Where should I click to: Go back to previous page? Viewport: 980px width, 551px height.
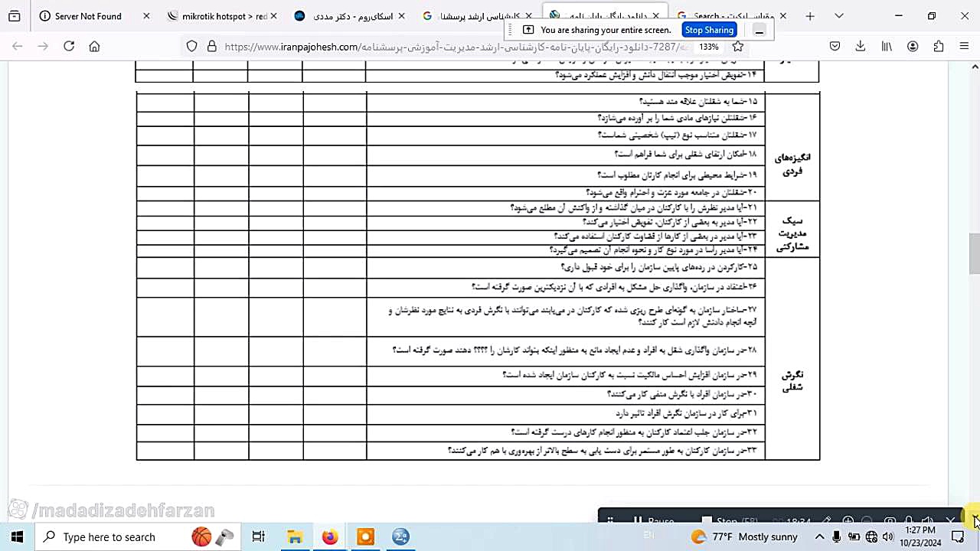[x=18, y=47]
